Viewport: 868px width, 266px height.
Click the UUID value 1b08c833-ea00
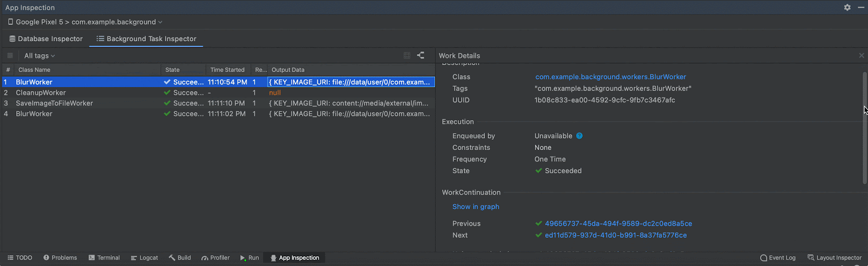coord(604,100)
